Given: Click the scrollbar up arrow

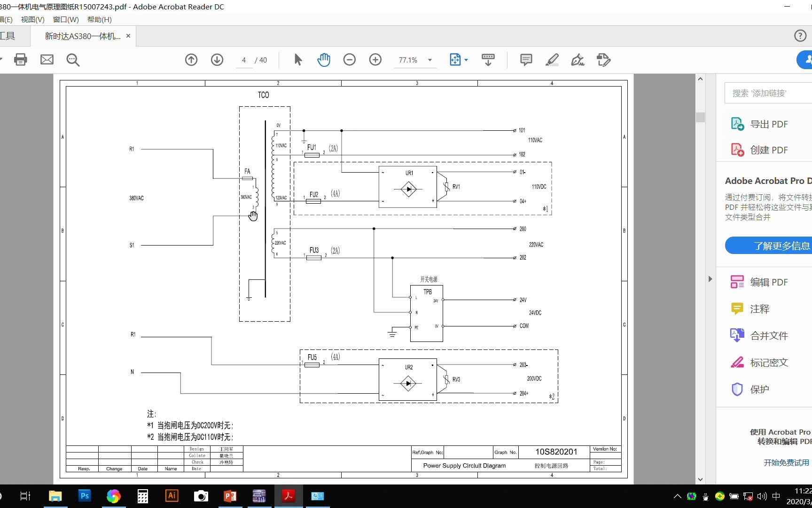Looking at the screenshot, I should [700, 79].
